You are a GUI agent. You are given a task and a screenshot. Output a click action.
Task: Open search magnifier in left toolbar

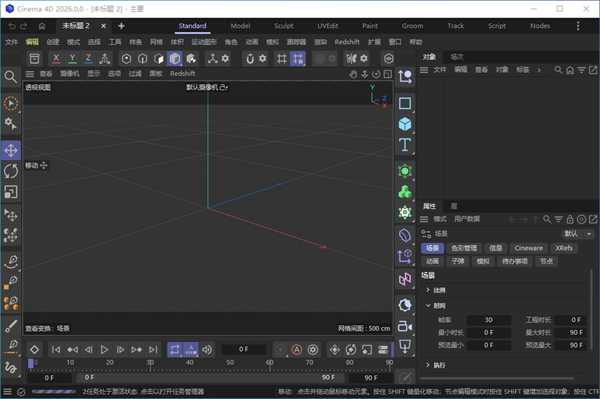(11, 77)
